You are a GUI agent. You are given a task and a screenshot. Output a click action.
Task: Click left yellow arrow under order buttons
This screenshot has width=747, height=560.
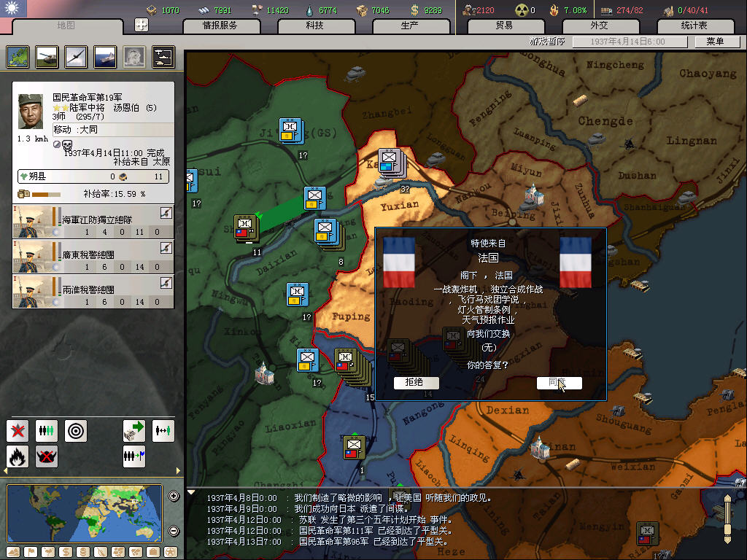(x=6, y=471)
